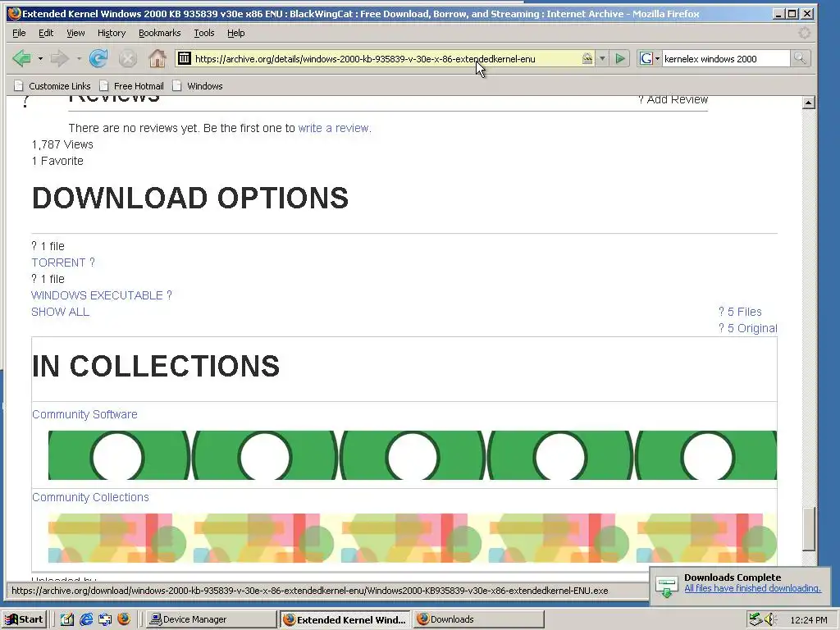Launch Internet Explorer from quick launch

(86, 619)
